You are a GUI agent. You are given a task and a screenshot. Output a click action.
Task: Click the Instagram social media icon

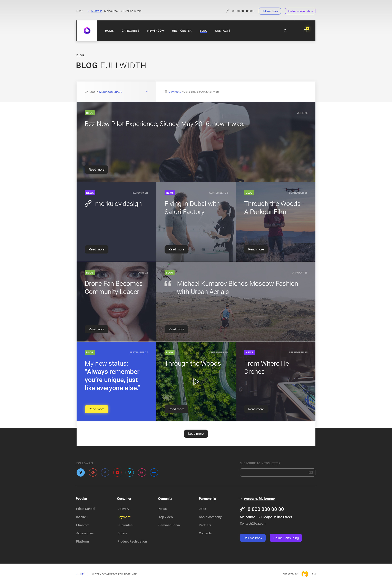coord(142,472)
